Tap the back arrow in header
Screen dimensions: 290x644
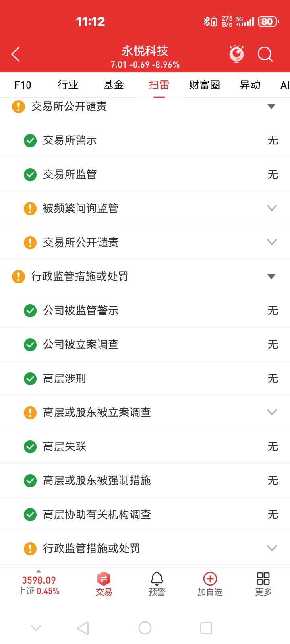tap(15, 54)
